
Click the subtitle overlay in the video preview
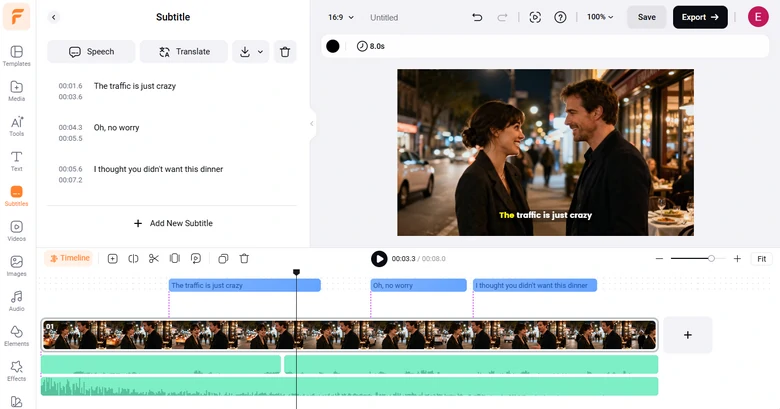click(545, 215)
